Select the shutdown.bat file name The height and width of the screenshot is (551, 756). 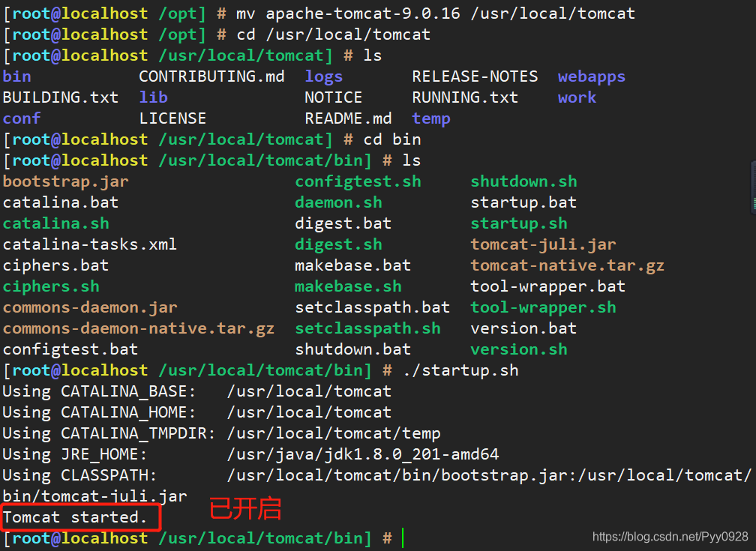(x=353, y=349)
